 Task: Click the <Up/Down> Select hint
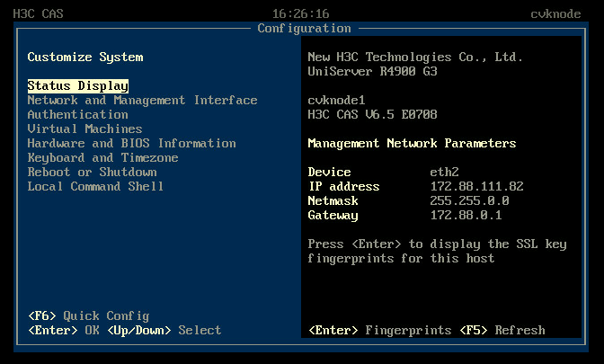[x=164, y=331]
